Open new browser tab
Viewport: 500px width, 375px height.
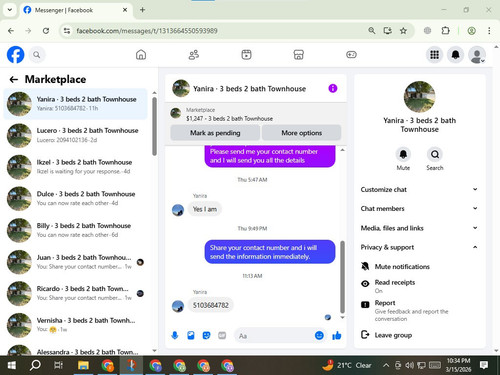click(142, 10)
